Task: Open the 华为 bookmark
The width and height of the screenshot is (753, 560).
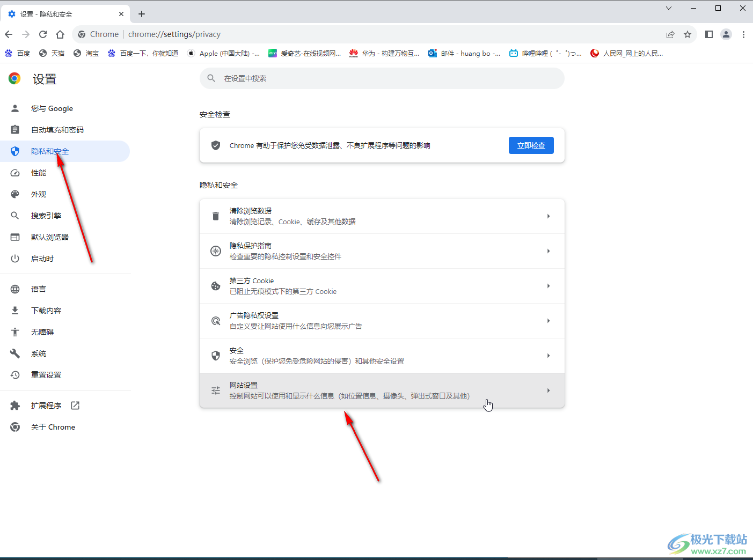Action: 384,53
